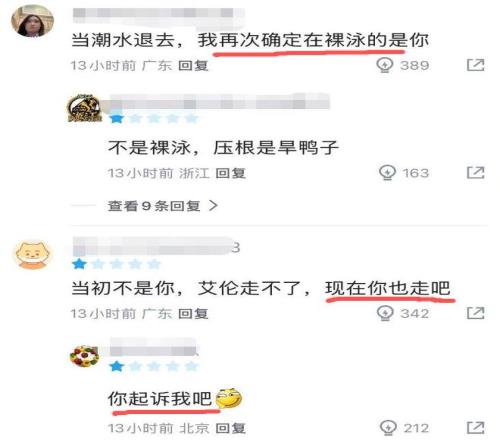Open the blurred username of the first commenter
The width and height of the screenshot is (500, 440).
pos(158,15)
